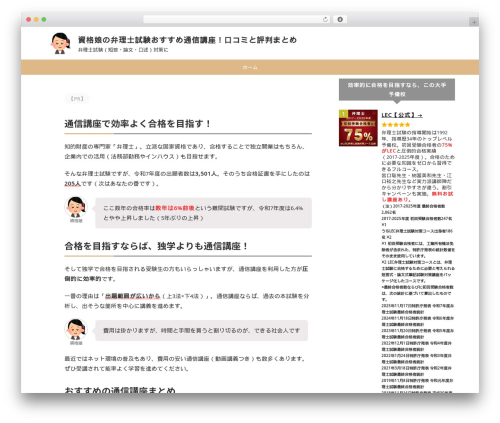Screen dimensions: 500x423
Task: Click the browser address bar
Action: click(237, 20)
